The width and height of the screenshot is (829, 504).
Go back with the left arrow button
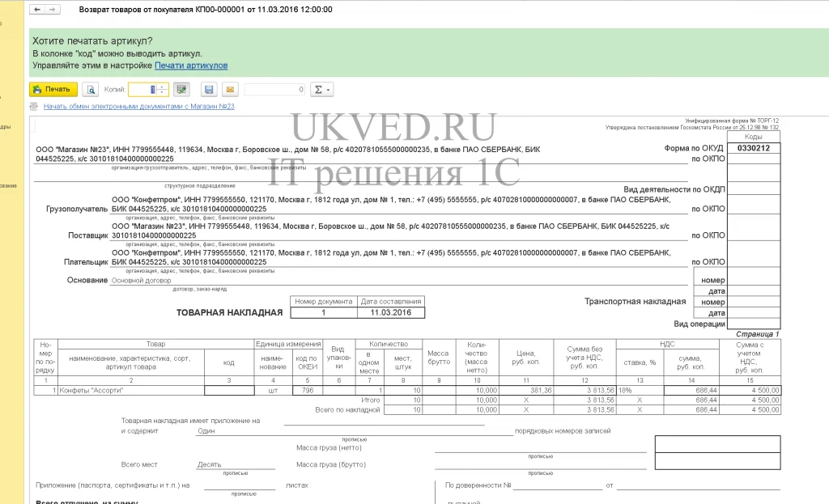(x=37, y=10)
